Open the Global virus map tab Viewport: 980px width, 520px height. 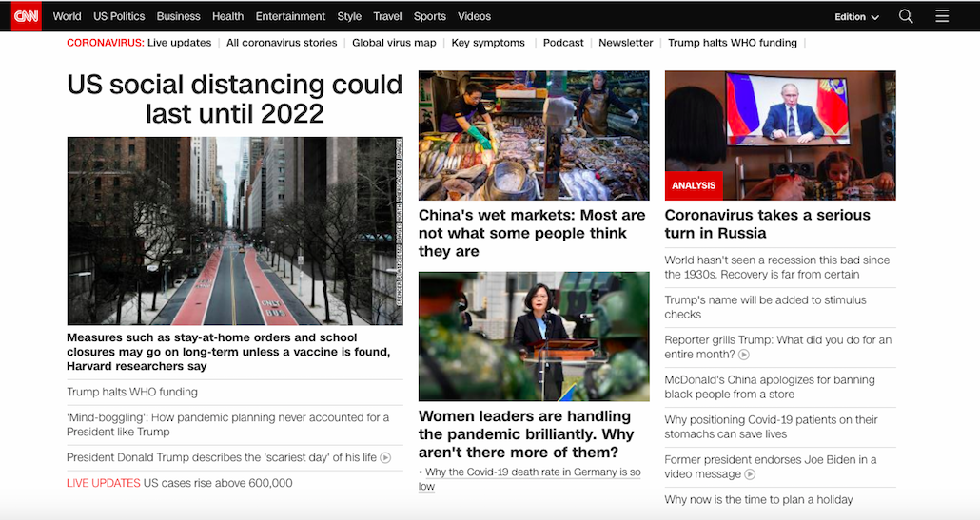394,43
